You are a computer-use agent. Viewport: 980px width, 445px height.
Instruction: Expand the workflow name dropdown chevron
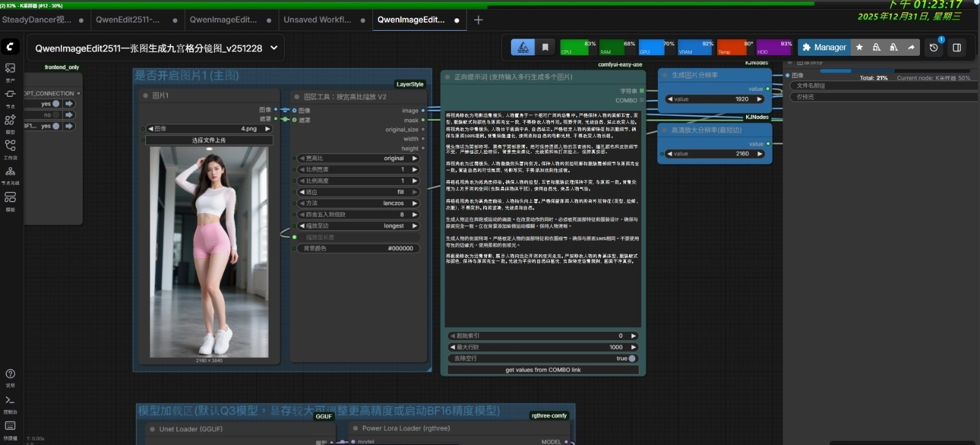pyautogui.click(x=274, y=48)
